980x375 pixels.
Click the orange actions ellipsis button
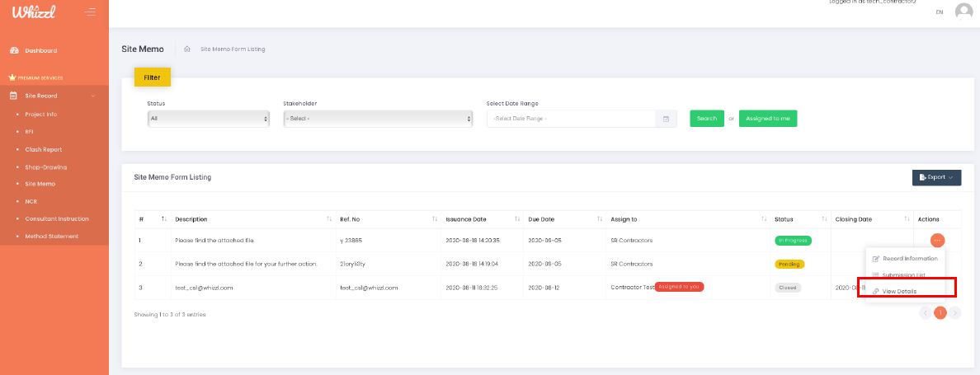point(937,241)
